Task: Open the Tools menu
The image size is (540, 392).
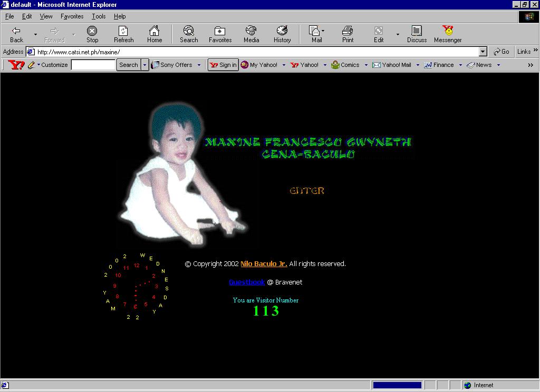Action: point(99,16)
